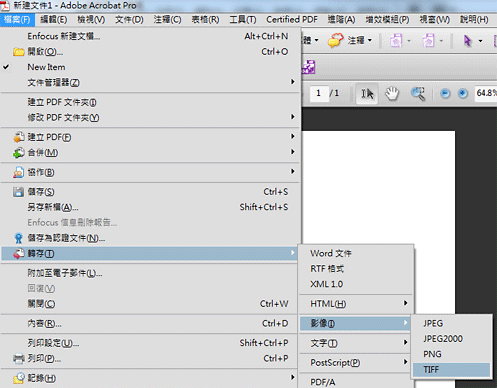The height and width of the screenshot is (388, 497).
Task: Expand the 協作(B) submenu arrow
Action: coord(293,171)
